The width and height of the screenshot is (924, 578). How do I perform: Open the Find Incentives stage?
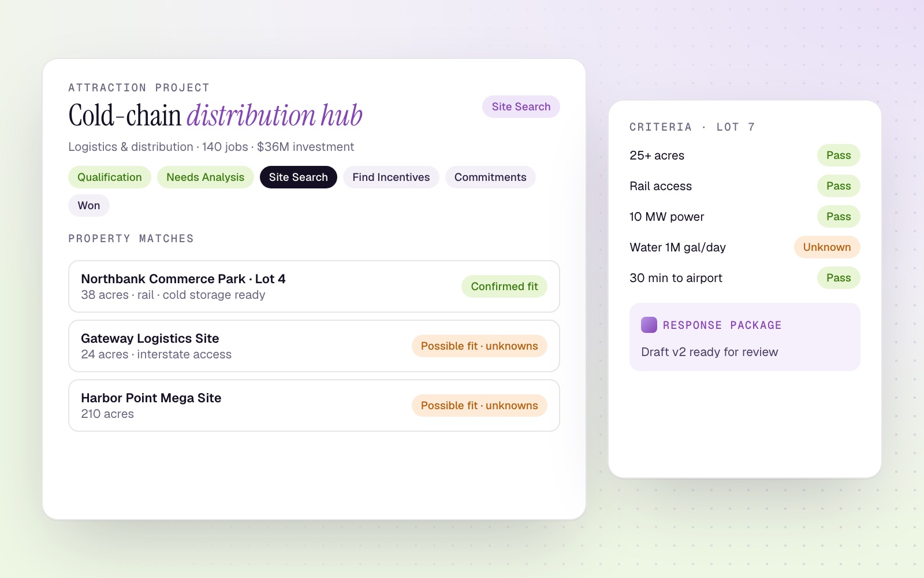click(x=391, y=177)
